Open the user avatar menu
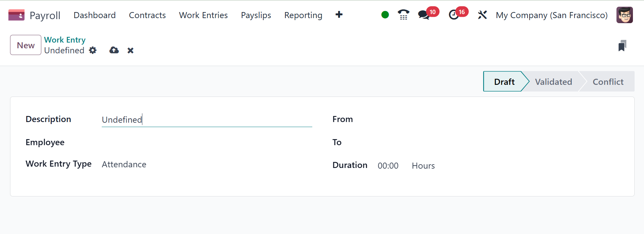The width and height of the screenshot is (644, 234). click(625, 15)
